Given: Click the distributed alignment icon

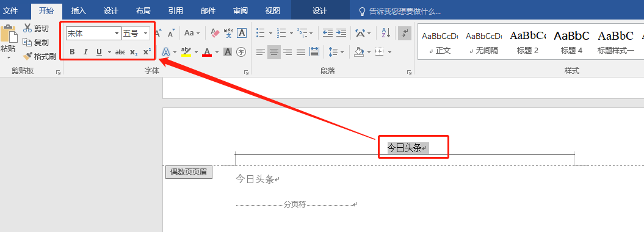Looking at the screenshot, I should [314, 52].
